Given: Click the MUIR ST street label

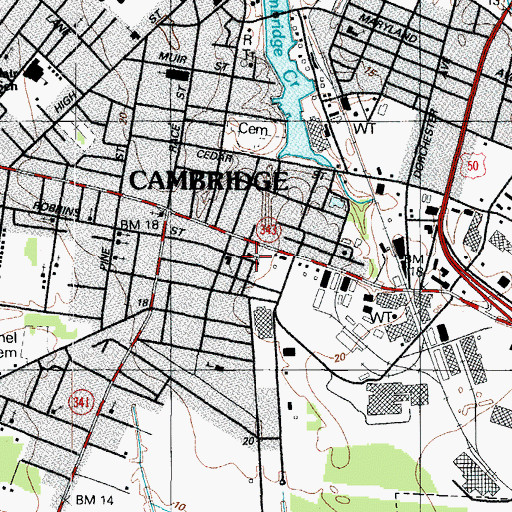Looking at the screenshot, I should pyautogui.click(x=194, y=62).
